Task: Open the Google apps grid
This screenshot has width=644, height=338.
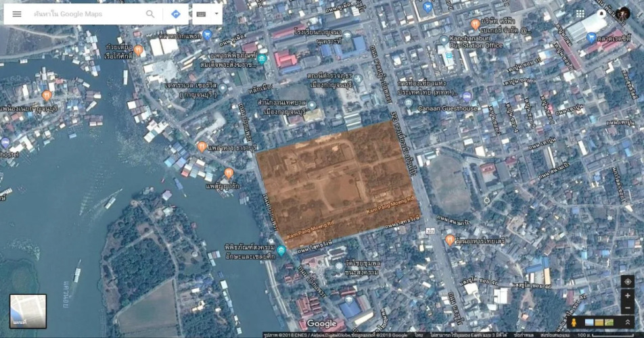Action: pos(580,14)
